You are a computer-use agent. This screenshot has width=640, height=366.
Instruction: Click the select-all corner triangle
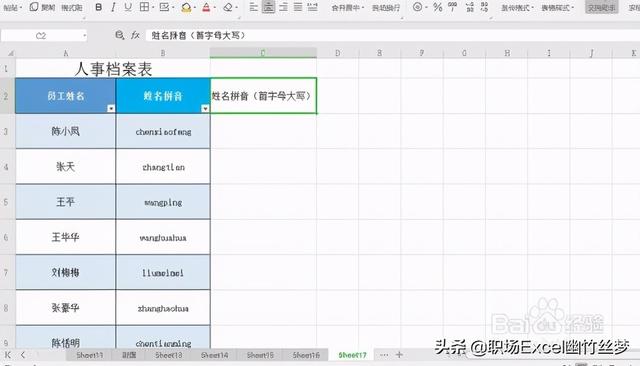(11, 53)
